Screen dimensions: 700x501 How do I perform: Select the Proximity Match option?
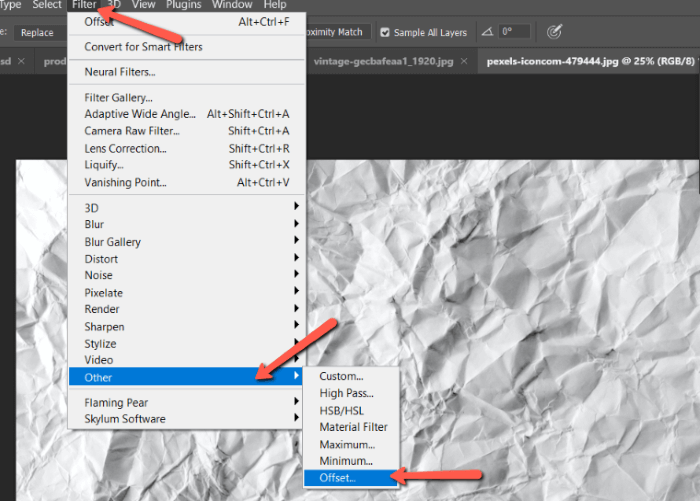point(334,32)
